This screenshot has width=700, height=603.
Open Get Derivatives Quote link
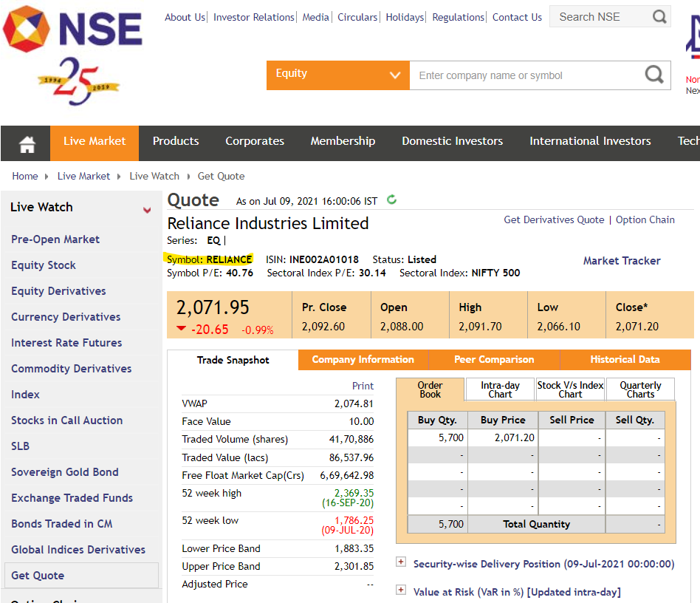tap(554, 219)
